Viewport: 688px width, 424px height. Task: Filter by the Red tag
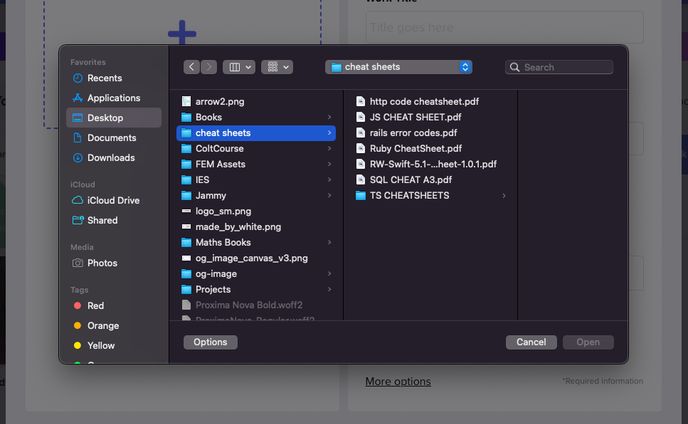(x=95, y=306)
